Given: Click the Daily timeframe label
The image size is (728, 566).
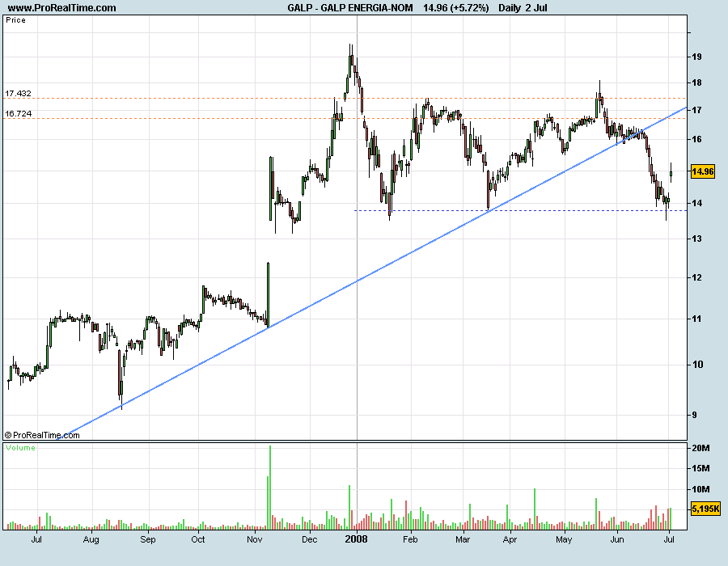Looking at the screenshot, I should (510, 8).
